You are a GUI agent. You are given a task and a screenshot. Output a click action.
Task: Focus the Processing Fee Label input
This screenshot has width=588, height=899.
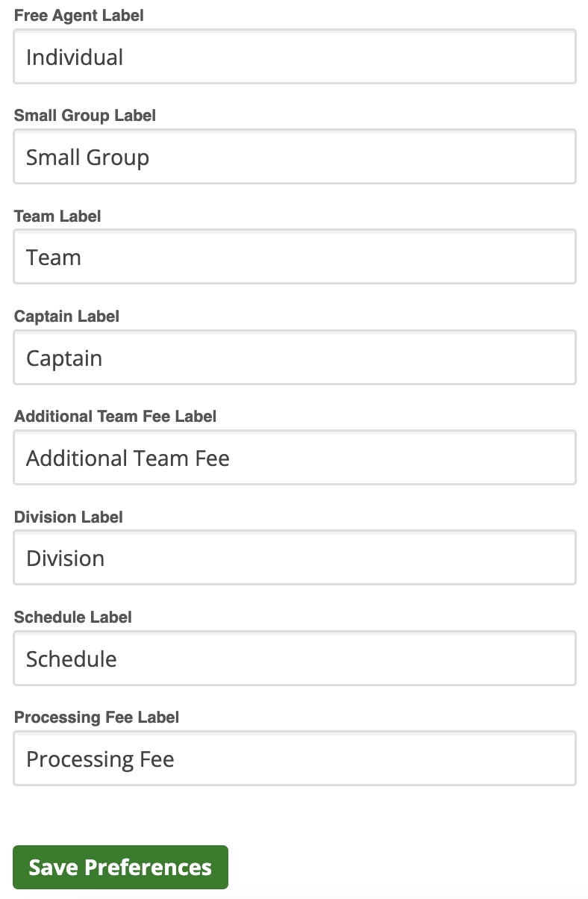295,759
